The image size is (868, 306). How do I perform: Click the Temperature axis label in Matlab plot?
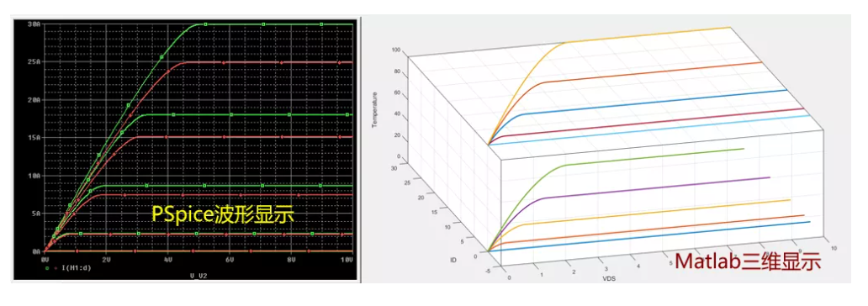(374, 109)
